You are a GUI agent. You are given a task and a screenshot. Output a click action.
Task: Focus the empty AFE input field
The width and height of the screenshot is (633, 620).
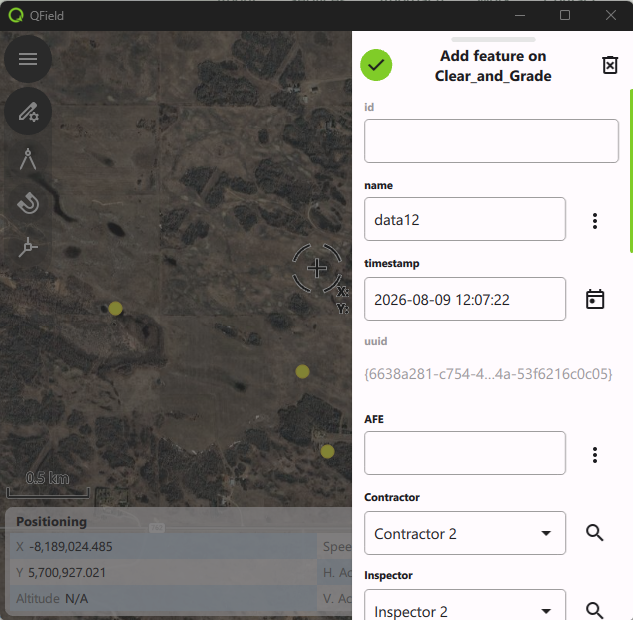tap(465, 453)
